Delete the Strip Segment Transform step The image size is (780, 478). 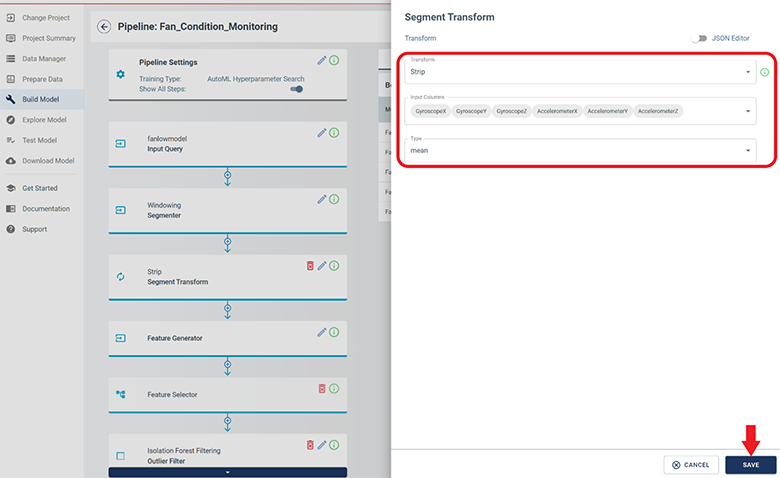click(x=310, y=266)
